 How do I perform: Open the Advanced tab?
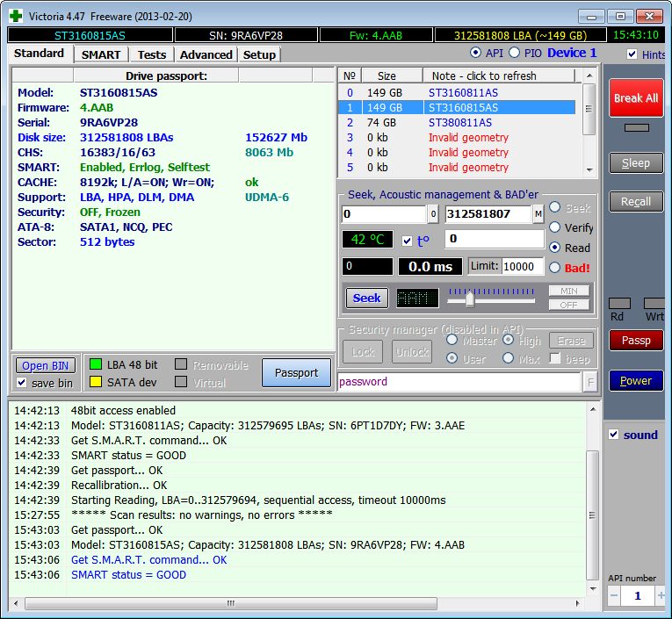206,54
